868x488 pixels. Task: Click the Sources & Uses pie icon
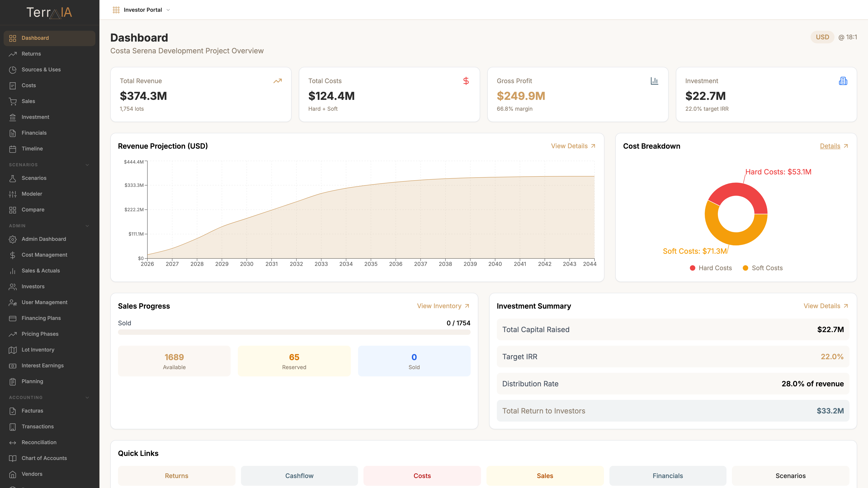(x=13, y=70)
